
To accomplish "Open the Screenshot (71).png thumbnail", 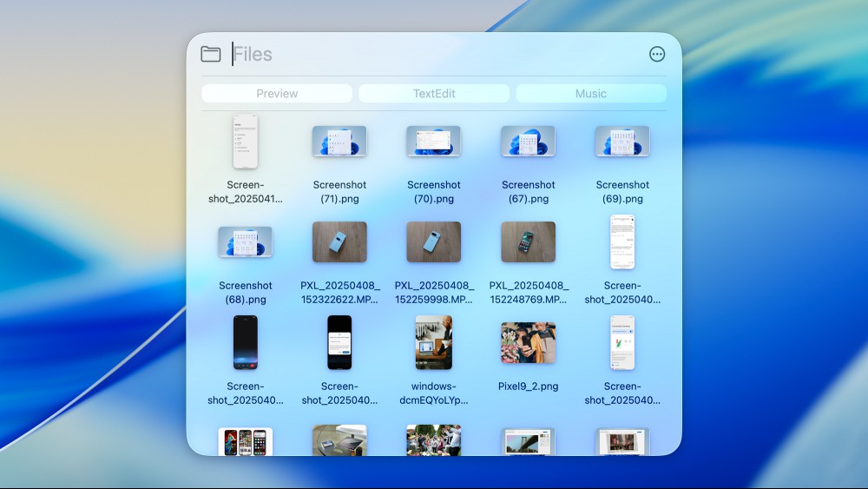I will point(339,142).
